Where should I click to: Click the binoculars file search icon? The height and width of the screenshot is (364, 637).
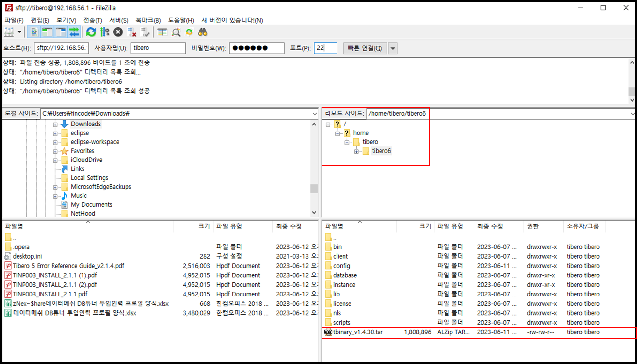(x=203, y=32)
